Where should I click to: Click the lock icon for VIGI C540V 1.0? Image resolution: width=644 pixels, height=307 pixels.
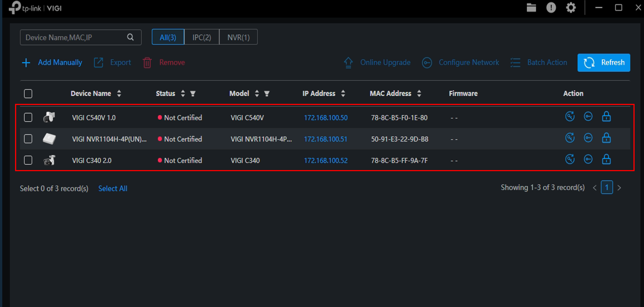coord(606,117)
